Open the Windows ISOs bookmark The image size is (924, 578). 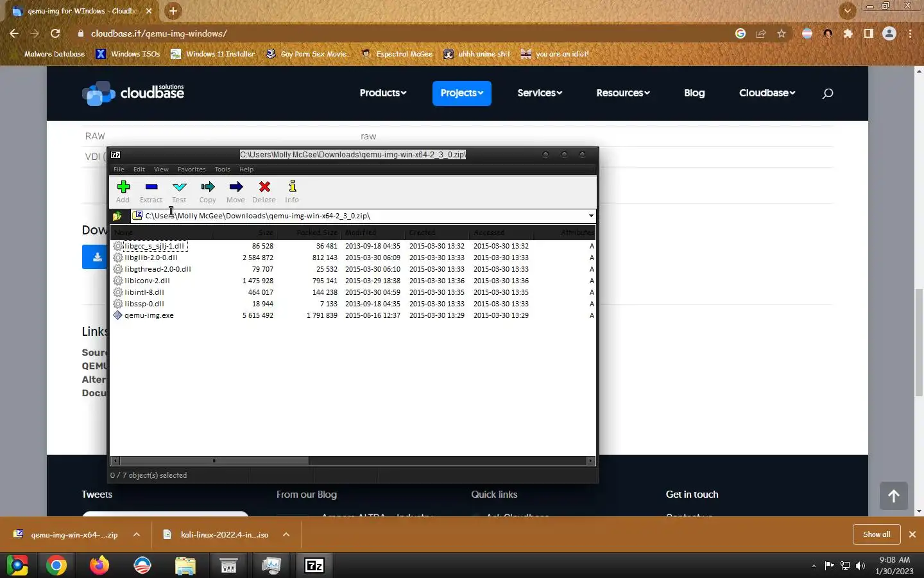(x=128, y=54)
